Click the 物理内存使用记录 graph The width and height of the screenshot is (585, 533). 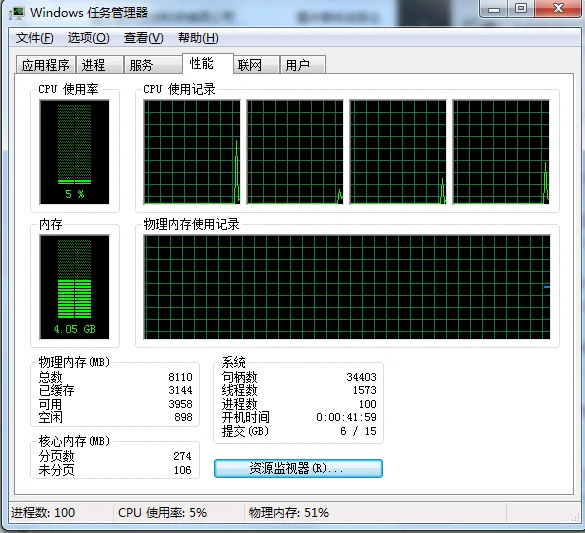click(347, 287)
